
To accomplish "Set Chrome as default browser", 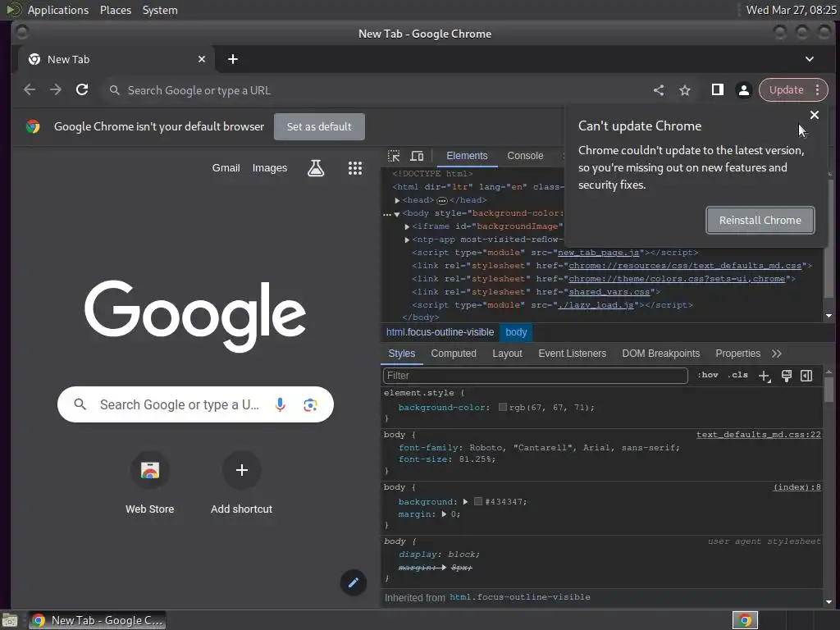I will click(x=319, y=127).
